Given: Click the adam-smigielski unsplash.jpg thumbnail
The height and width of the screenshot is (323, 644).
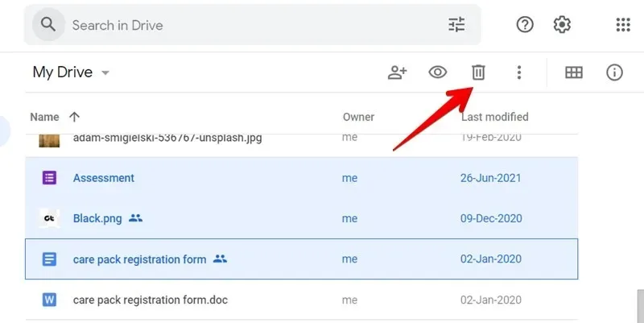Looking at the screenshot, I should (49, 140).
